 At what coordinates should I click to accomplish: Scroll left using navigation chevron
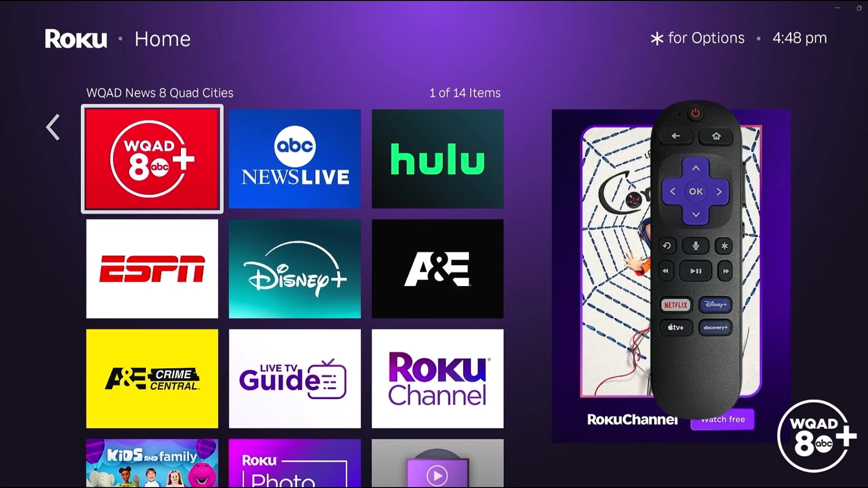click(53, 127)
